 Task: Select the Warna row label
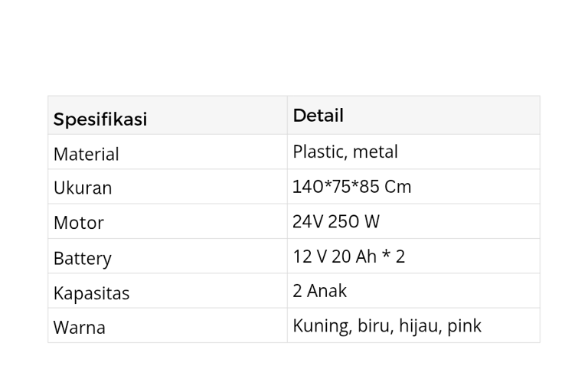pos(79,327)
